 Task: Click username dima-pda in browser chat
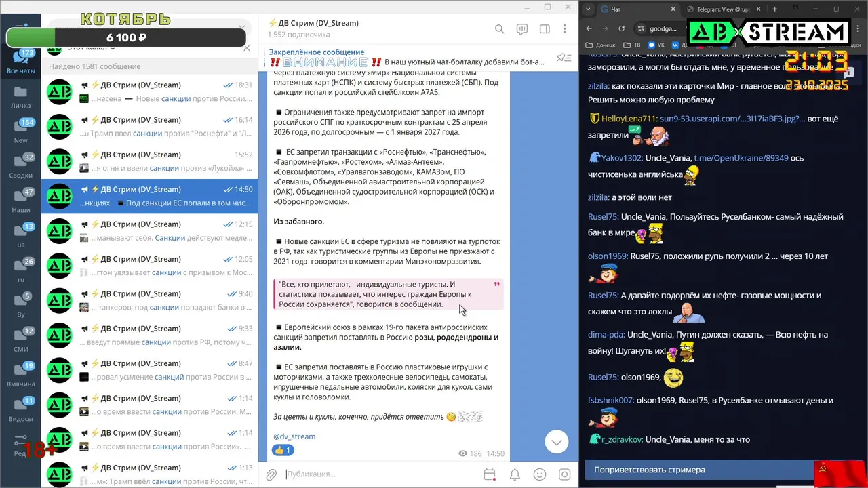tap(606, 335)
